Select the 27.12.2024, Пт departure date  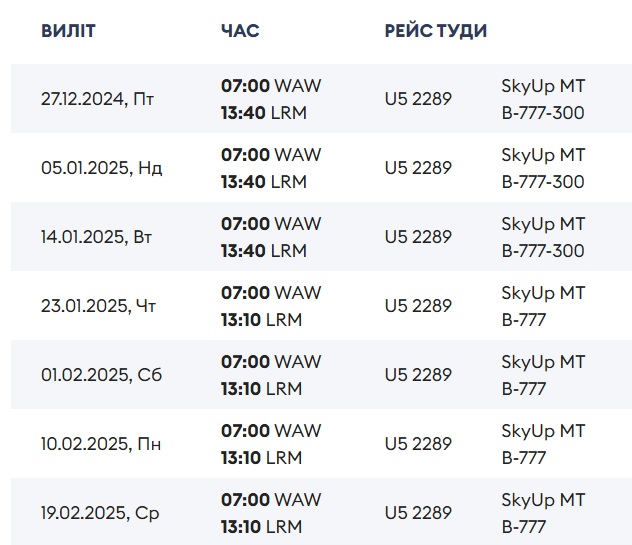click(99, 99)
